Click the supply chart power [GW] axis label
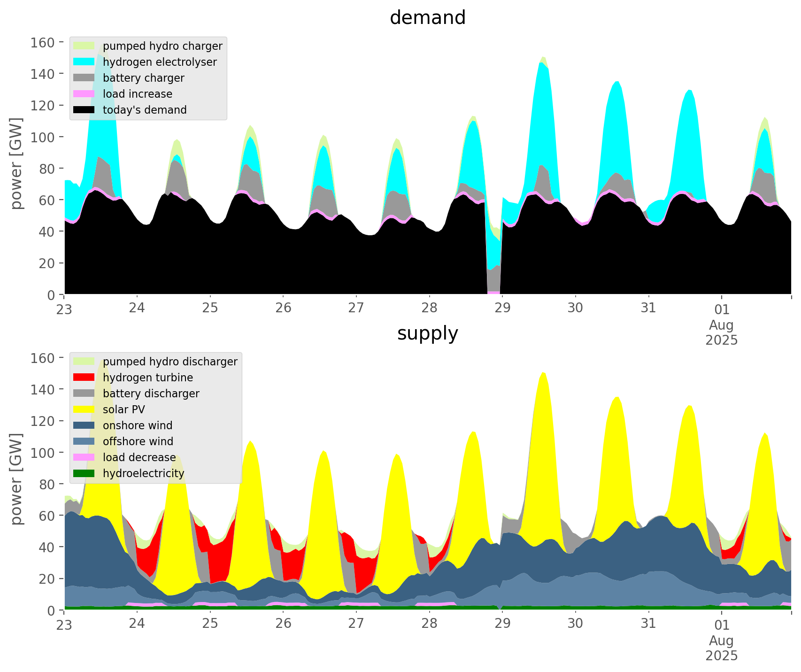Image resolution: width=801 pixels, height=672 pixels. click(x=16, y=479)
